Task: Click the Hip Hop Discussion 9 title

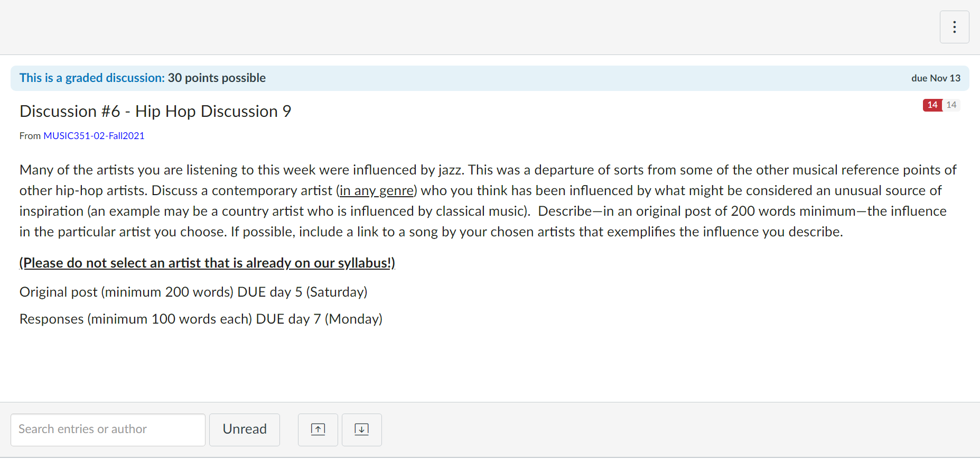Action: (155, 111)
